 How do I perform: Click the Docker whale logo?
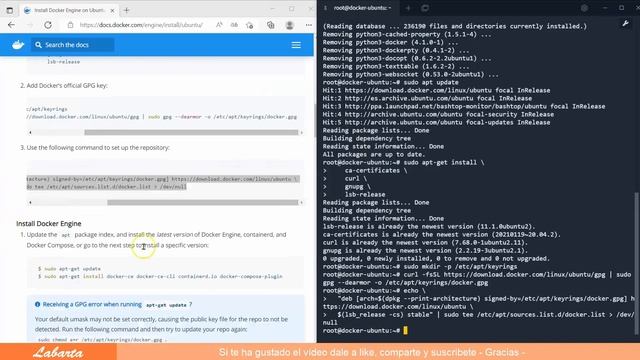[x=18, y=44]
